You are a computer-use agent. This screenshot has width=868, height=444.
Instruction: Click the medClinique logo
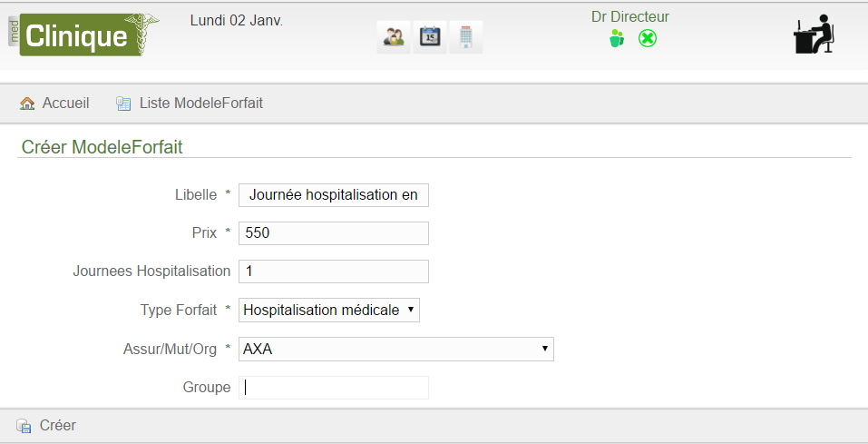click(83, 35)
